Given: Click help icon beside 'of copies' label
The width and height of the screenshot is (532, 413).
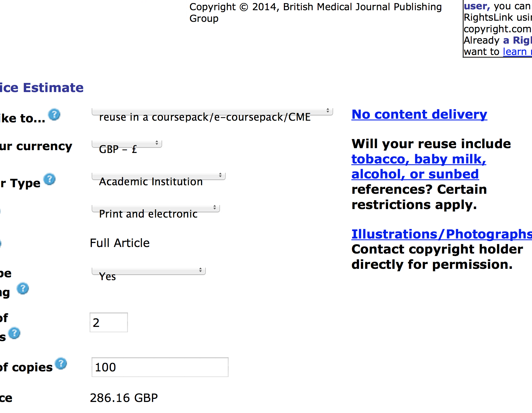Looking at the screenshot, I should click(61, 364).
